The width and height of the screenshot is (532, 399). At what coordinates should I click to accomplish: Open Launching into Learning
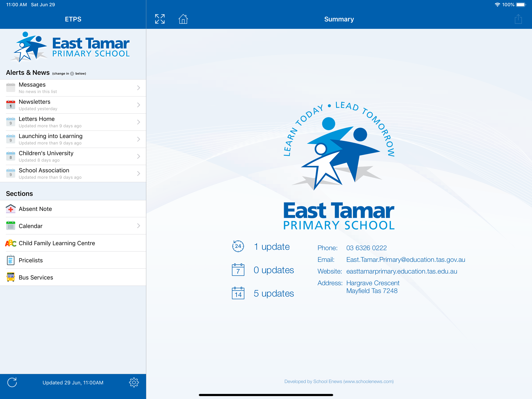(x=73, y=139)
